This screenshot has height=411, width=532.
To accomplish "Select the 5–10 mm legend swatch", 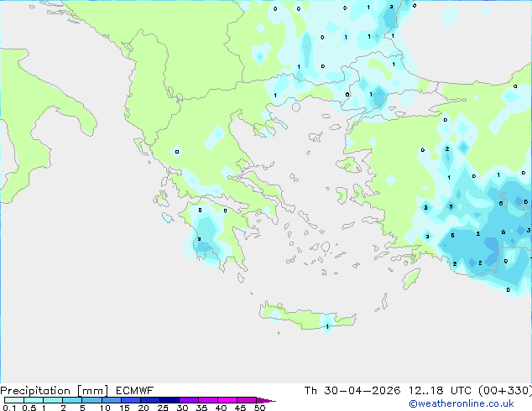I will [91, 400].
